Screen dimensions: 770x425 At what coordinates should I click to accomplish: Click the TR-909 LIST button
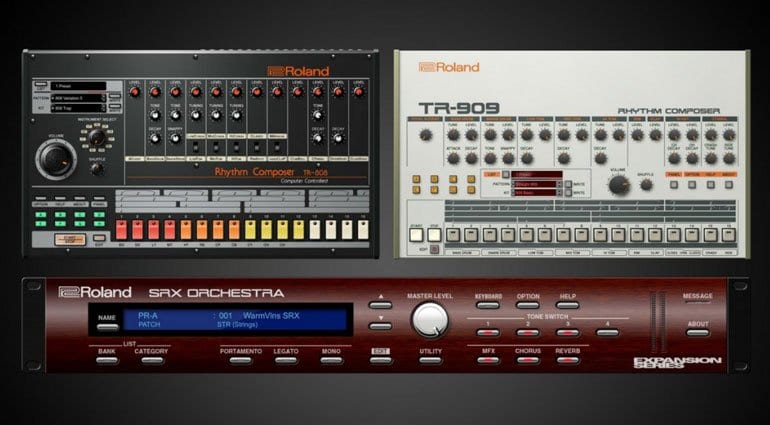[505, 174]
